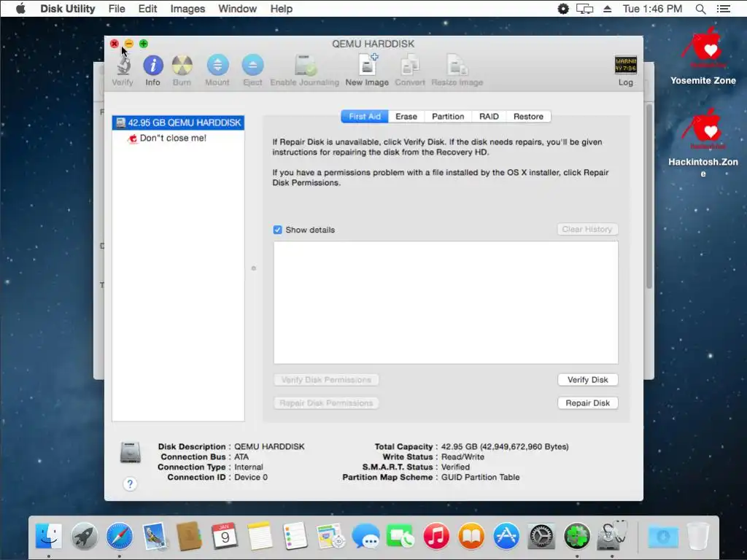The width and height of the screenshot is (747, 560).
Task: Click the Mount toolbar icon
Action: point(217,66)
